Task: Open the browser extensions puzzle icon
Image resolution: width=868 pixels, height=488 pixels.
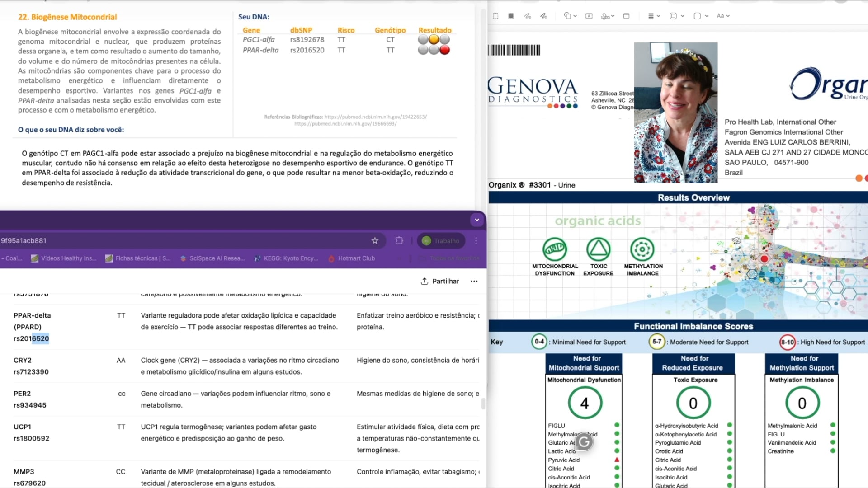Action: click(399, 241)
